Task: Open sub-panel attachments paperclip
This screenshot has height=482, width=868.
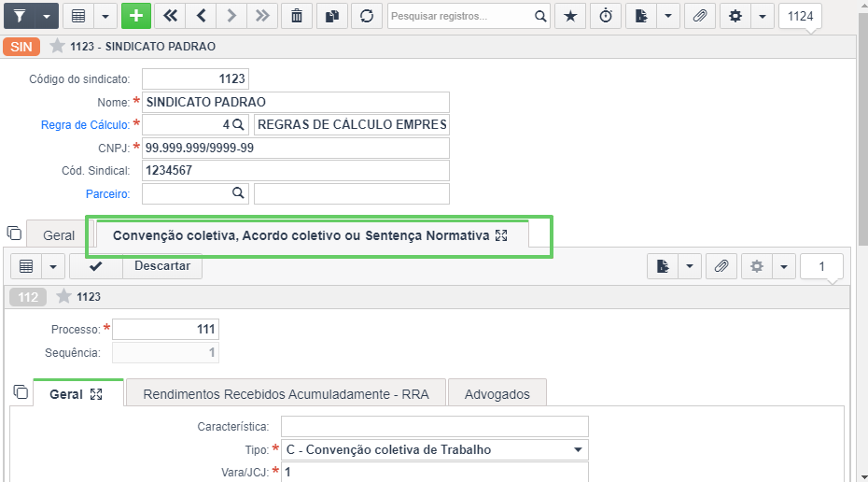Action: 721,266
